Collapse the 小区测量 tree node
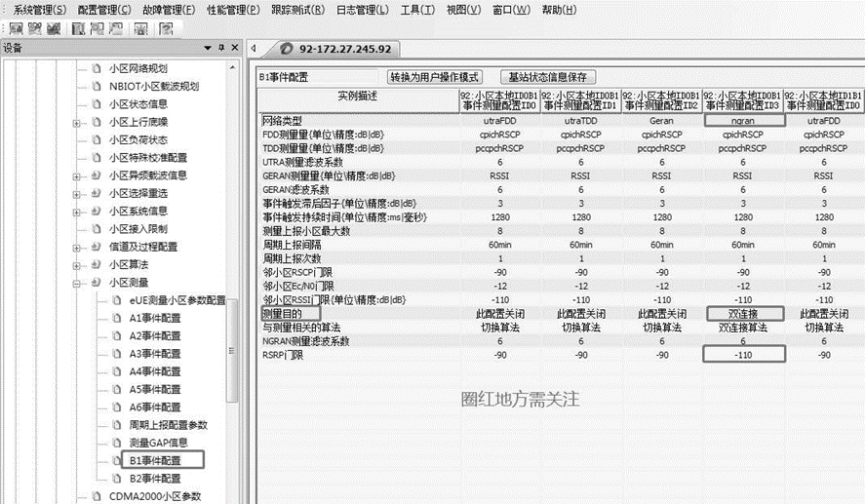Image resolution: width=865 pixels, height=504 pixels. coord(77,284)
